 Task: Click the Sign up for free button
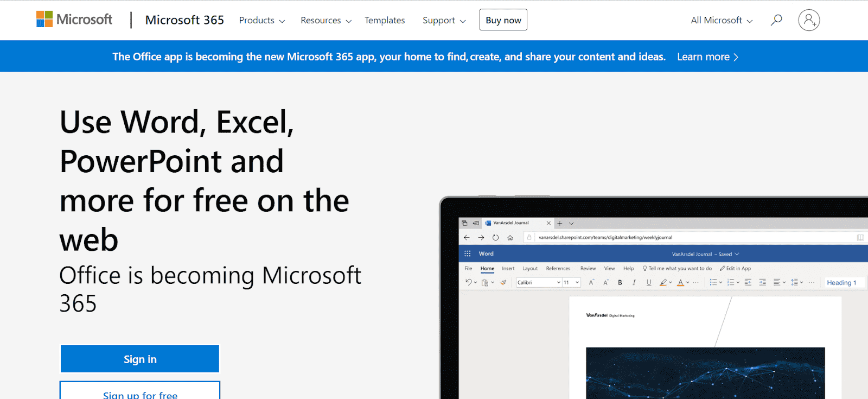(140, 390)
